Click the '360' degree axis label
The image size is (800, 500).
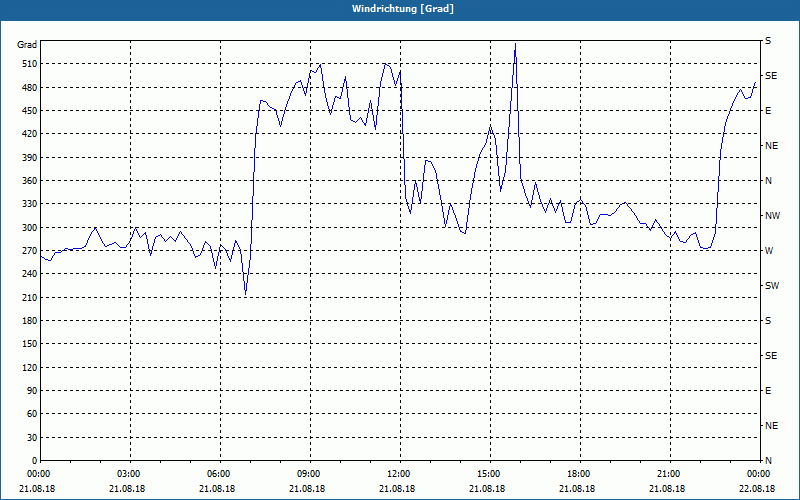click(x=30, y=181)
